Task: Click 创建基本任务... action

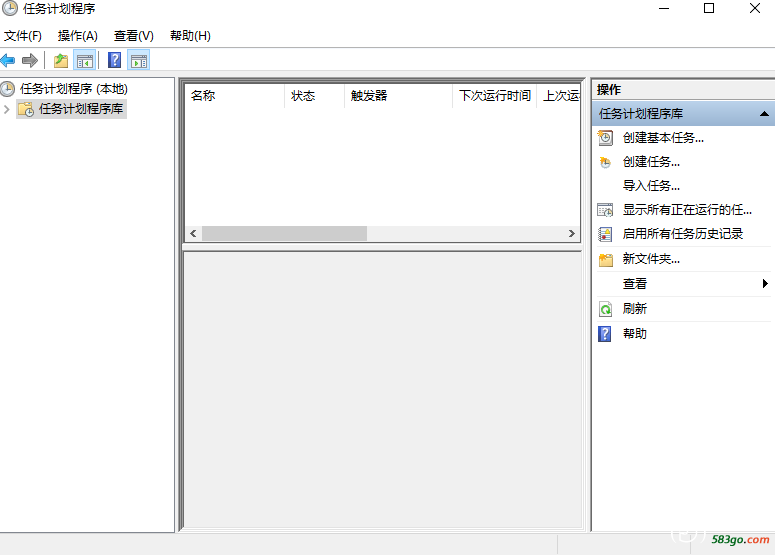Action: 663,138
